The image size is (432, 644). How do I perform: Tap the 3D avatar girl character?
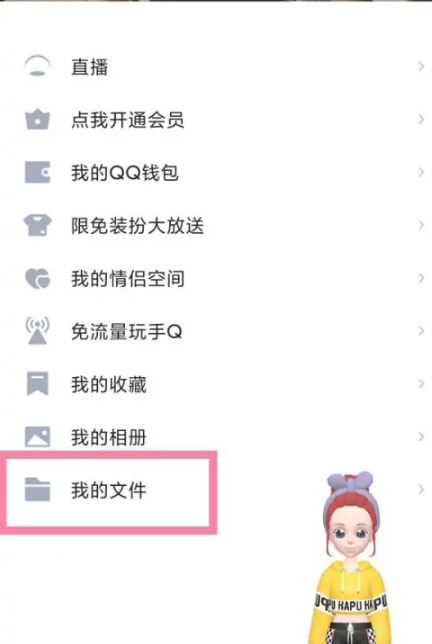(350, 558)
